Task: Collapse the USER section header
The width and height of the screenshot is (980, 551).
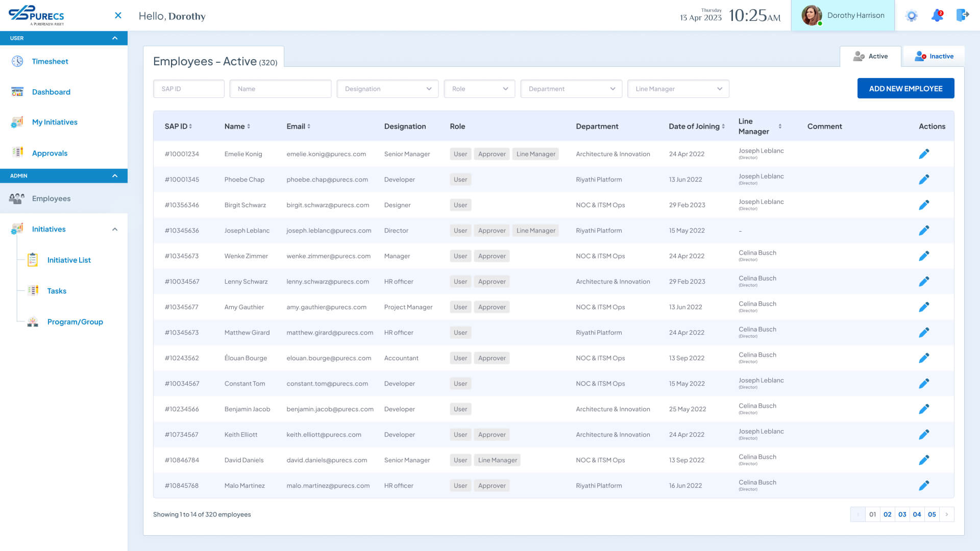Action: [115, 38]
